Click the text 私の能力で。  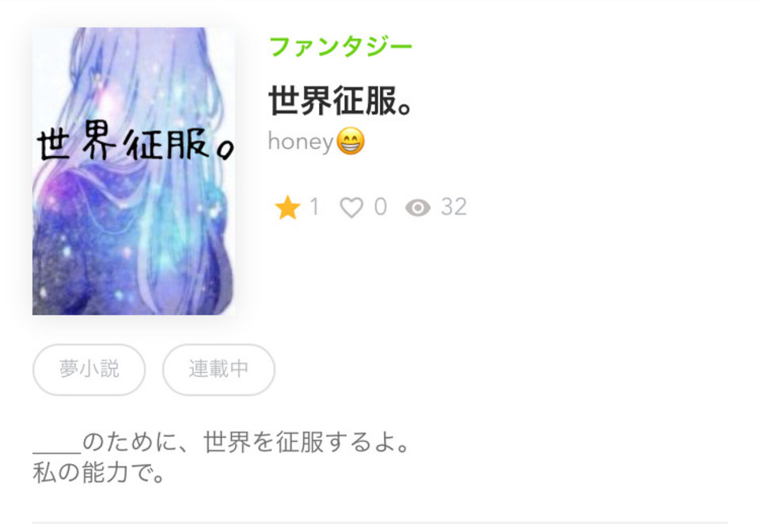pos(100,473)
